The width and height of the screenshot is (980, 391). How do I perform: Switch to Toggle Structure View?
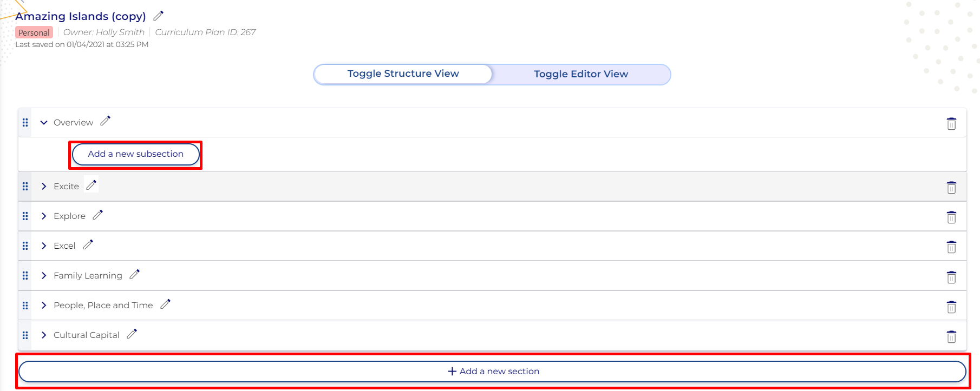click(403, 74)
